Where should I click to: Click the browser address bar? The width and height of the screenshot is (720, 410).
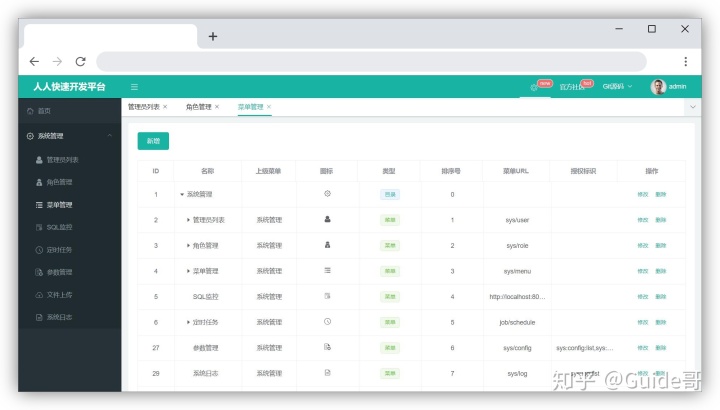[371, 62]
